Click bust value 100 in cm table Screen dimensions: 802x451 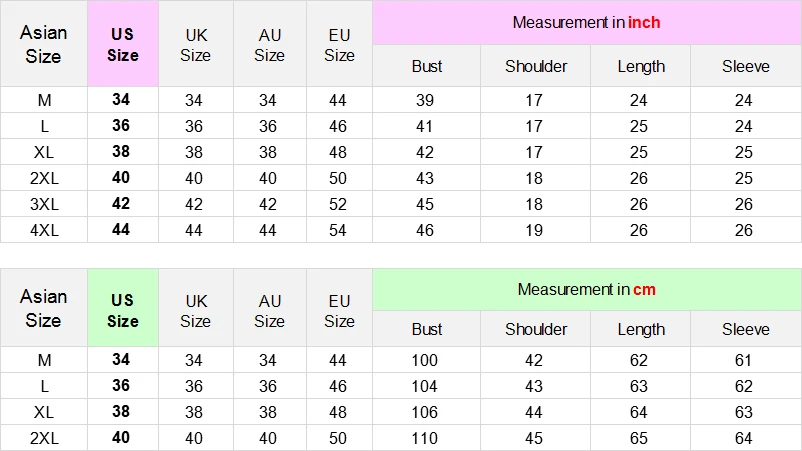coord(425,360)
